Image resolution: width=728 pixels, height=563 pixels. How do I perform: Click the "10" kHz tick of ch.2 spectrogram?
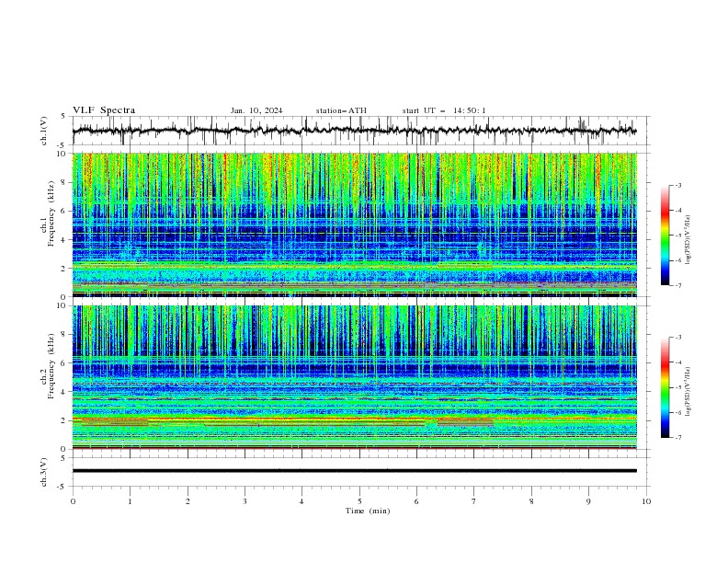pos(62,305)
